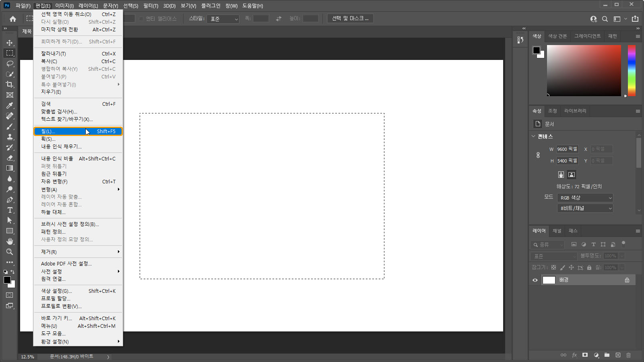644x362 pixels.
Task: Open the 스타일 dropdown set to 표준
Action: [x=223, y=19]
